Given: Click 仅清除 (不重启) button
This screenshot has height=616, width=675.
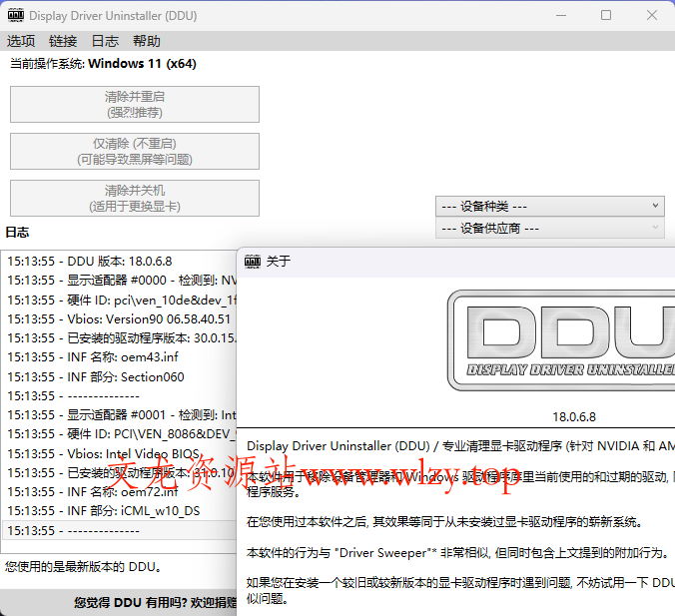Looking at the screenshot, I should [x=135, y=151].
